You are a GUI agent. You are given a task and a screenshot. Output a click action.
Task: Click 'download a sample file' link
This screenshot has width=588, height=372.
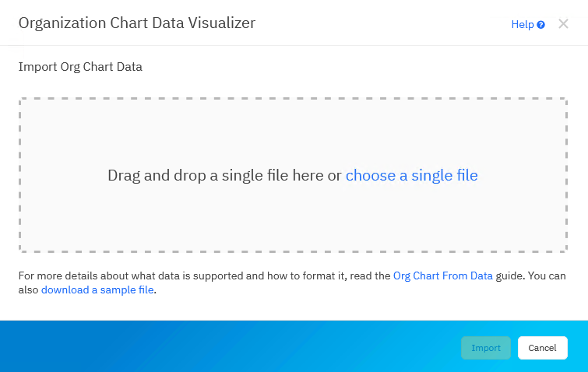(x=98, y=290)
